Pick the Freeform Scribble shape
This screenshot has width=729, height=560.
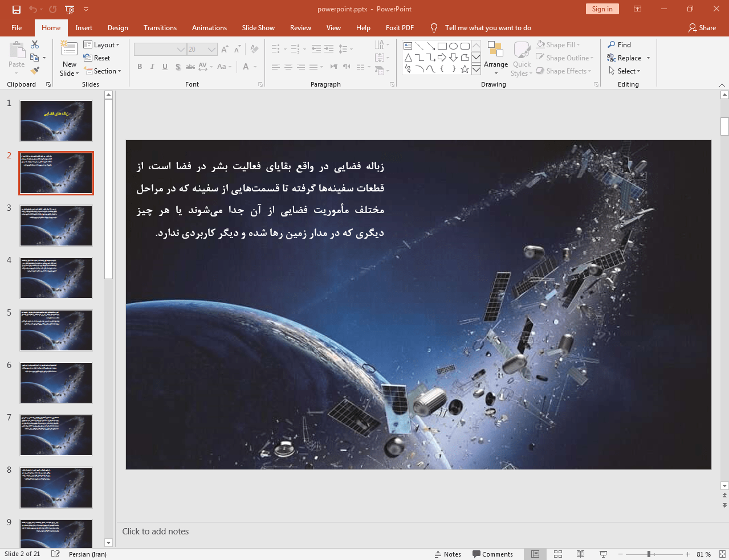coord(408,70)
